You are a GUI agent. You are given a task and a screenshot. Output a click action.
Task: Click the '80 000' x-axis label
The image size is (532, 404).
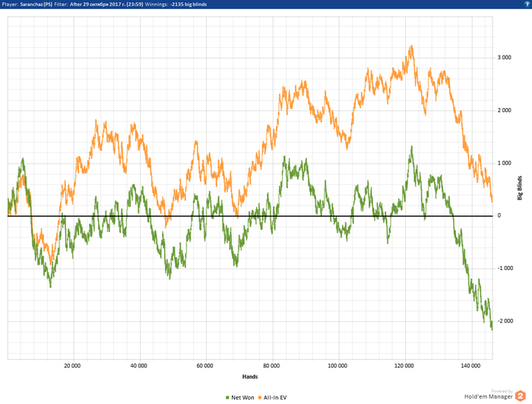271,366
